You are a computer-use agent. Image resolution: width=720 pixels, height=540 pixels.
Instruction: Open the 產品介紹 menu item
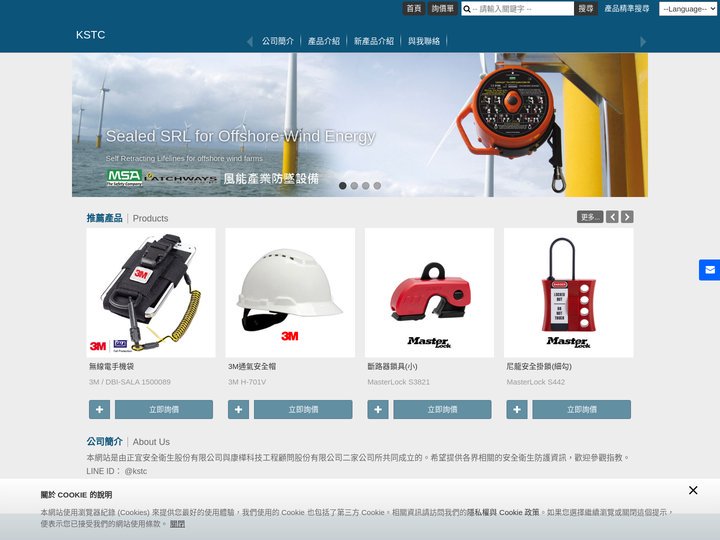[324, 41]
